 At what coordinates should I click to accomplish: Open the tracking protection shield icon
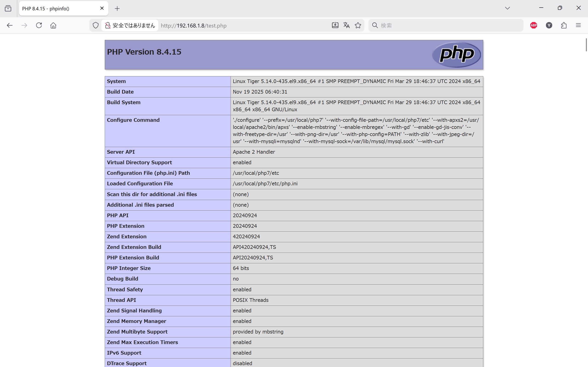(96, 25)
